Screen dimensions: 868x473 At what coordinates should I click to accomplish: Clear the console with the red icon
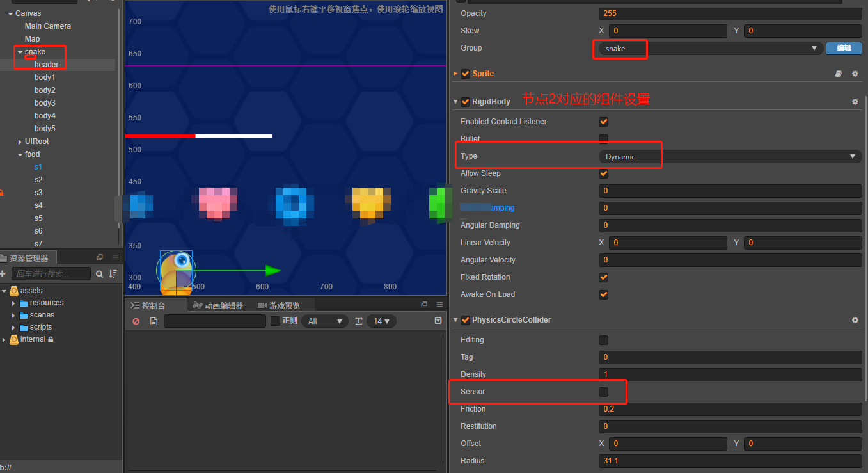coord(136,321)
